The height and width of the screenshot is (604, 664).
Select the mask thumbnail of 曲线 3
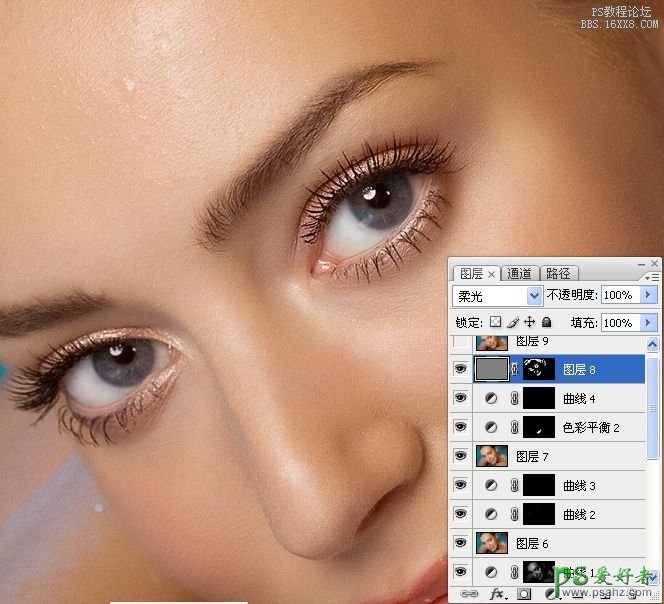tap(539, 485)
